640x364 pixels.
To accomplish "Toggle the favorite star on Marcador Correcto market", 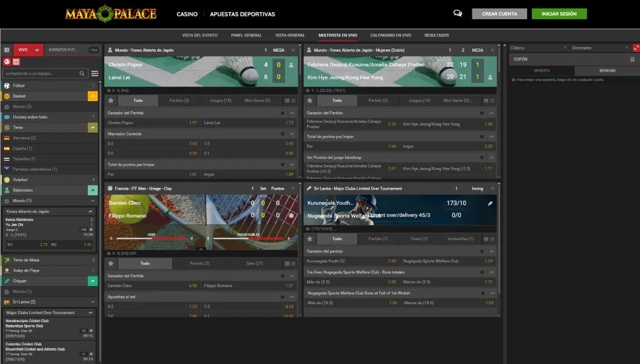I will (x=283, y=134).
